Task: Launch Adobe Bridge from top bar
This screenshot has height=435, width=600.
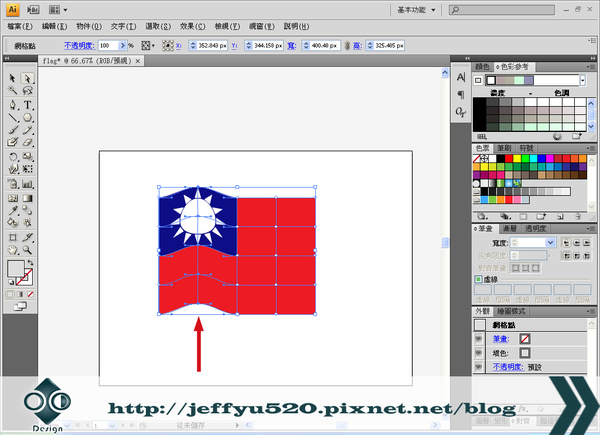Action: click(x=33, y=10)
